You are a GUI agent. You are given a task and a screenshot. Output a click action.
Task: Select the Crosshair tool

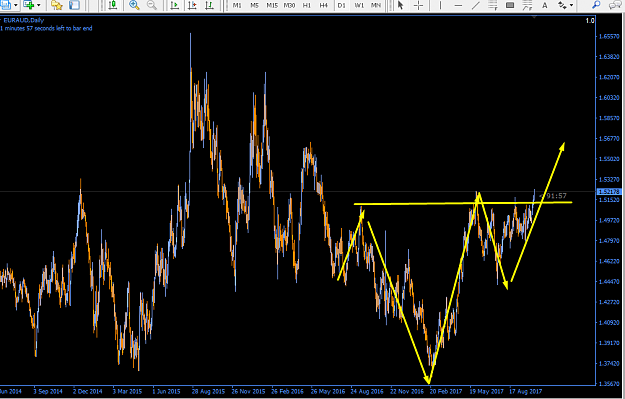point(418,5)
